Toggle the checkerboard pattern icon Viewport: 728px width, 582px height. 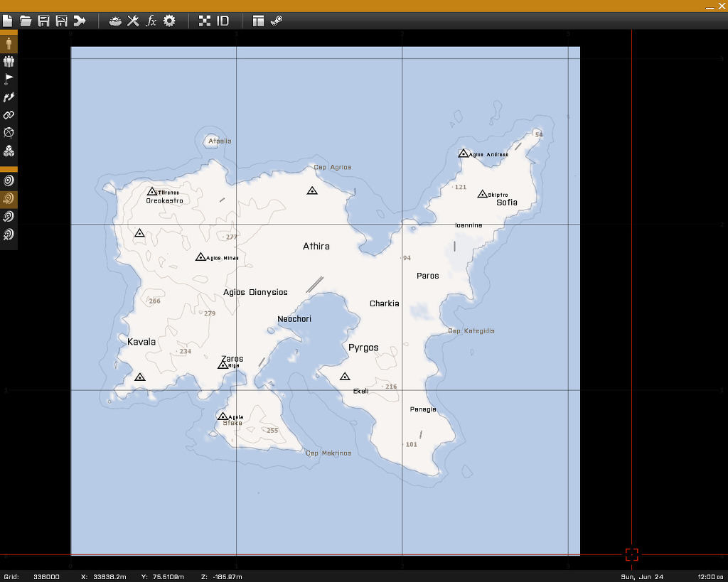click(x=205, y=21)
